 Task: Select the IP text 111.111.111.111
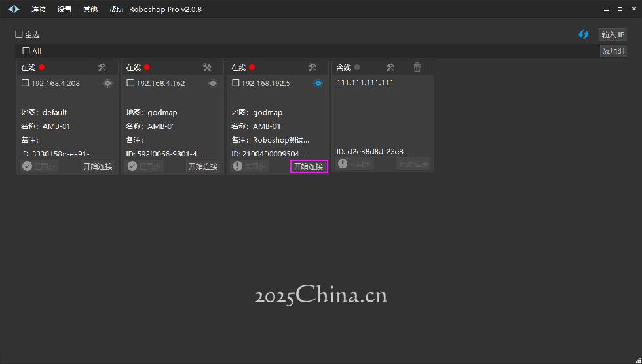click(x=365, y=82)
